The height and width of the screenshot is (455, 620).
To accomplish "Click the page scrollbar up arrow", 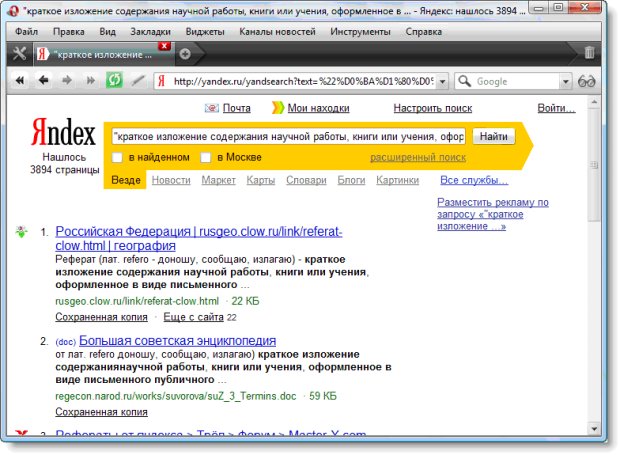I will click(594, 102).
